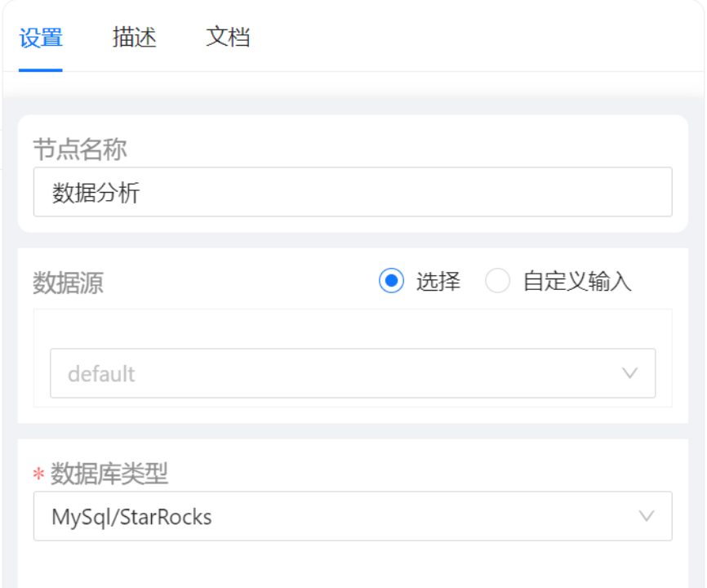The image size is (707, 588).
Task: Click the blue underline beneath 设置
Action: pyautogui.click(x=41, y=70)
